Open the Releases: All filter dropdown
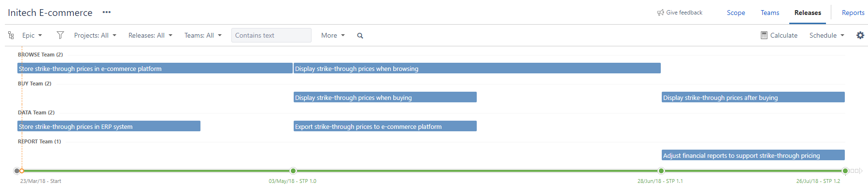This screenshot has height=195, width=868. (x=150, y=35)
